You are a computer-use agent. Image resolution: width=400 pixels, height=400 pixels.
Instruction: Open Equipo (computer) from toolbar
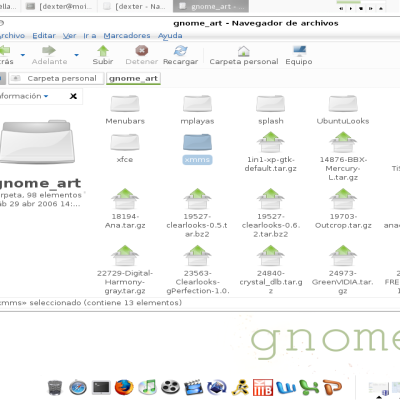pos(299,55)
